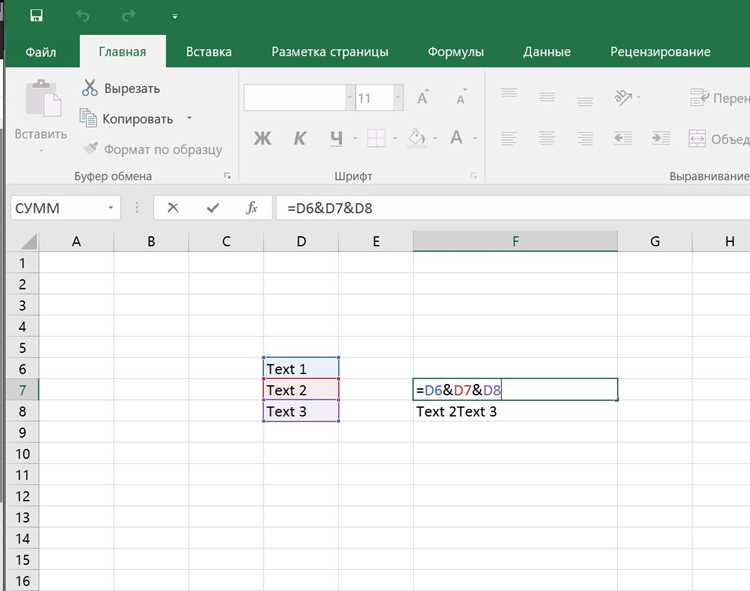The width and height of the screenshot is (750, 591).
Task: Expand the font size dropdown arrow
Action: point(398,98)
